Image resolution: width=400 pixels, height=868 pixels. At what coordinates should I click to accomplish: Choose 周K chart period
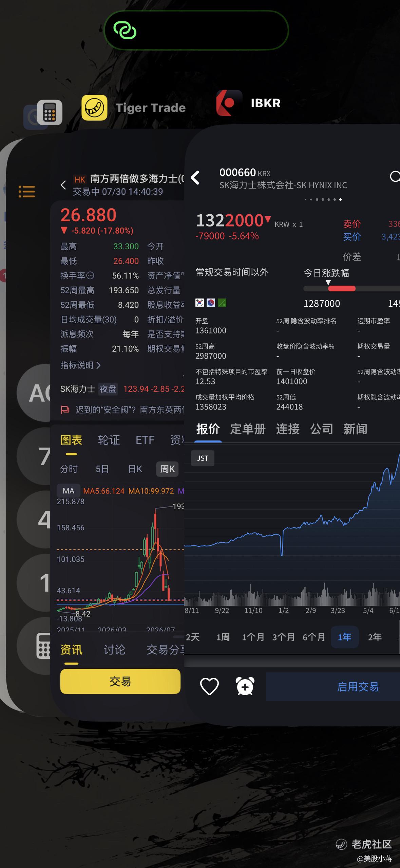(x=167, y=469)
